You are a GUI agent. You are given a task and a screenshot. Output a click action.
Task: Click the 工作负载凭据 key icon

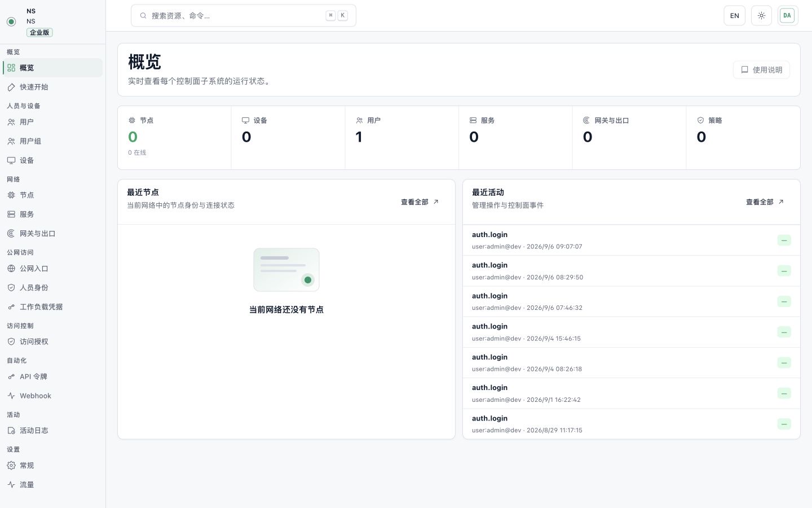pyautogui.click(x=11, y=307)
